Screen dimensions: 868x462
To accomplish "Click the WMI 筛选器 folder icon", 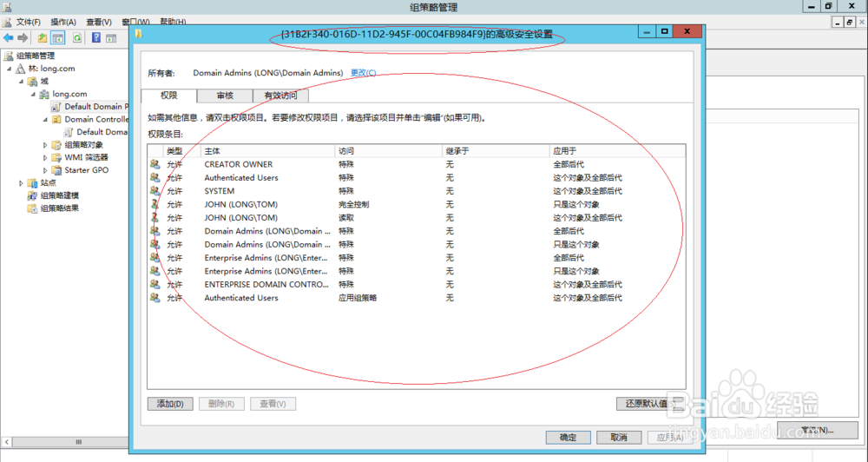I will pos(56,157).
